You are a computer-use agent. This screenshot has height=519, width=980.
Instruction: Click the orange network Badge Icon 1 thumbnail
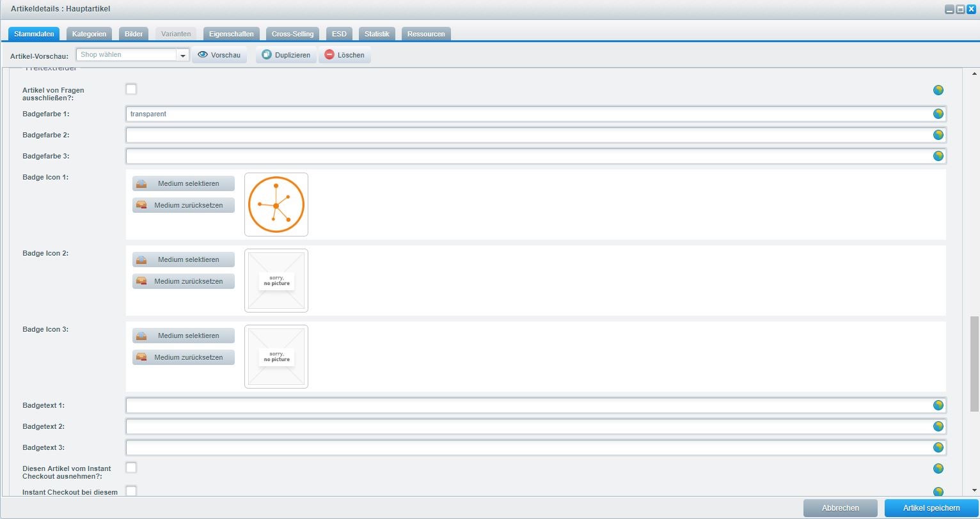(x=276, y=205)
